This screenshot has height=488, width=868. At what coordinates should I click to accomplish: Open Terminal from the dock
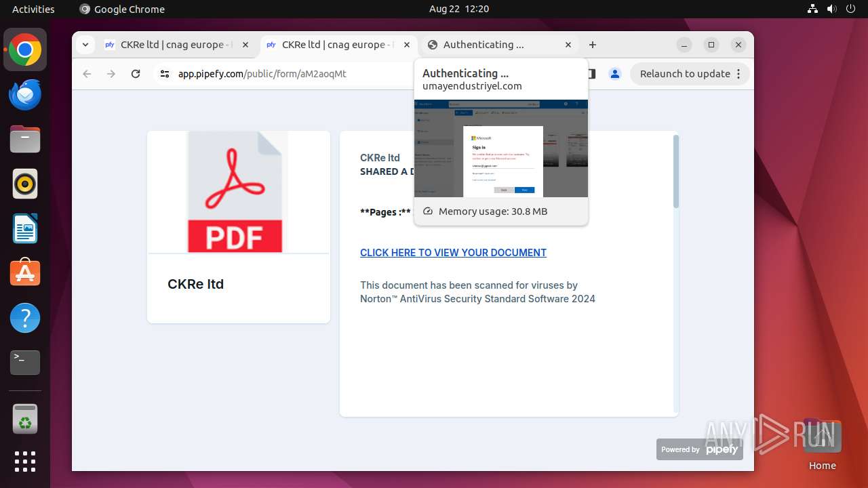click(25, 363)
